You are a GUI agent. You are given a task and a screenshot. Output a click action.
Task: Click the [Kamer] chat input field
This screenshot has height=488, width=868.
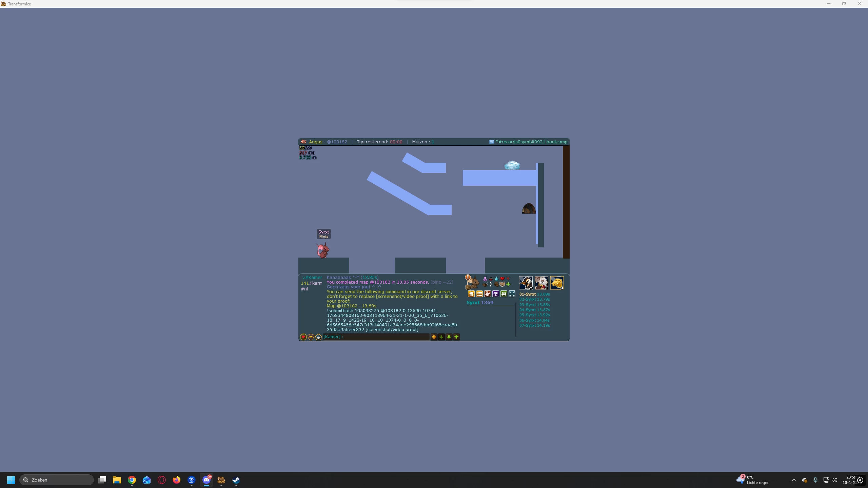click(376, 337)
